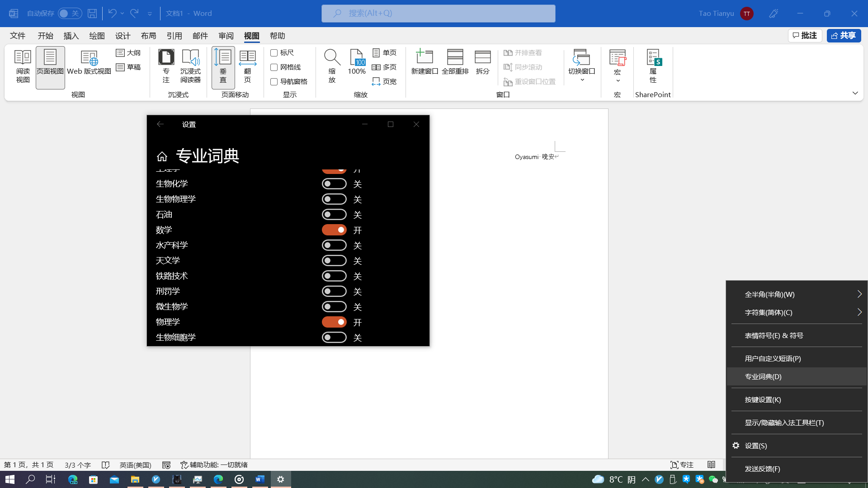Turn off the 数学 dictionary toggle

click(x=334, y=230)
